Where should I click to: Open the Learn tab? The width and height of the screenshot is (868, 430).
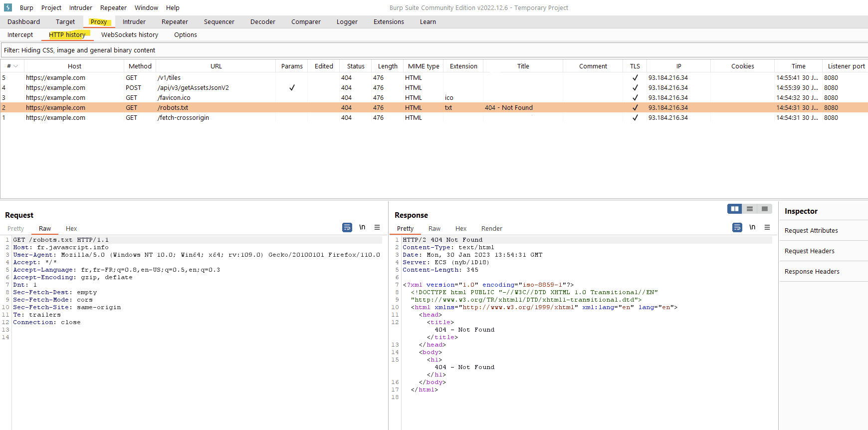tap(428, 22)
